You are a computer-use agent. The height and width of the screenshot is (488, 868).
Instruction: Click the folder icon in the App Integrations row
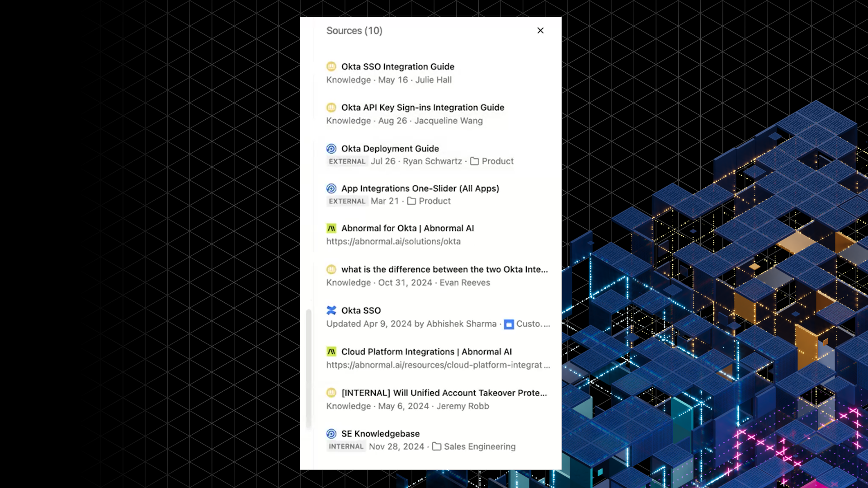(411, 201)
